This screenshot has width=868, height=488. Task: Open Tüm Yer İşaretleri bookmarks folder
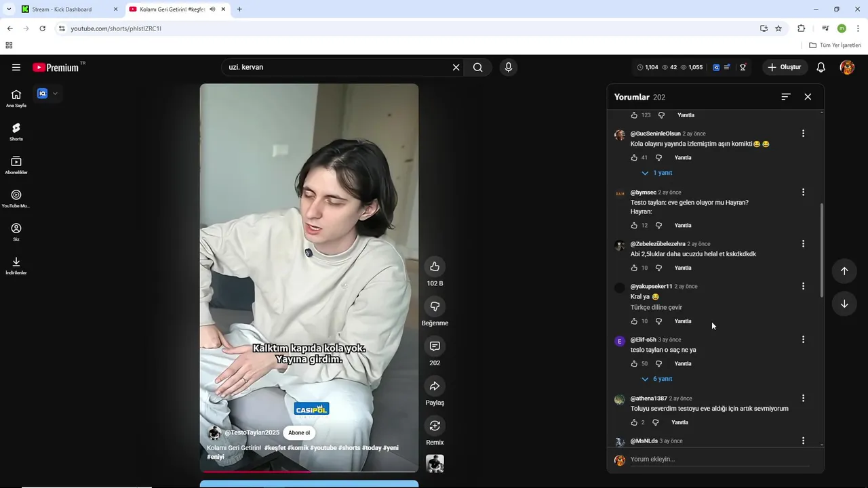tap(835, 45)
